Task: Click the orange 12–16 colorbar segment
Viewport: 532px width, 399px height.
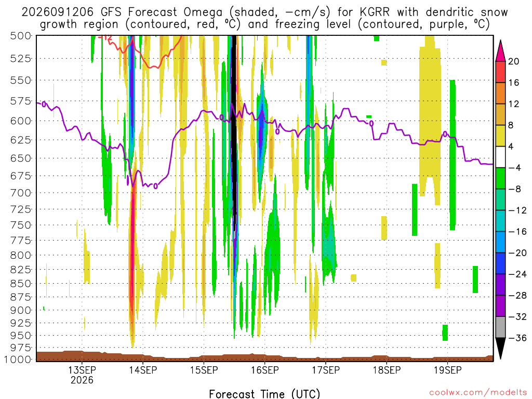Action: tap(500, 94)
